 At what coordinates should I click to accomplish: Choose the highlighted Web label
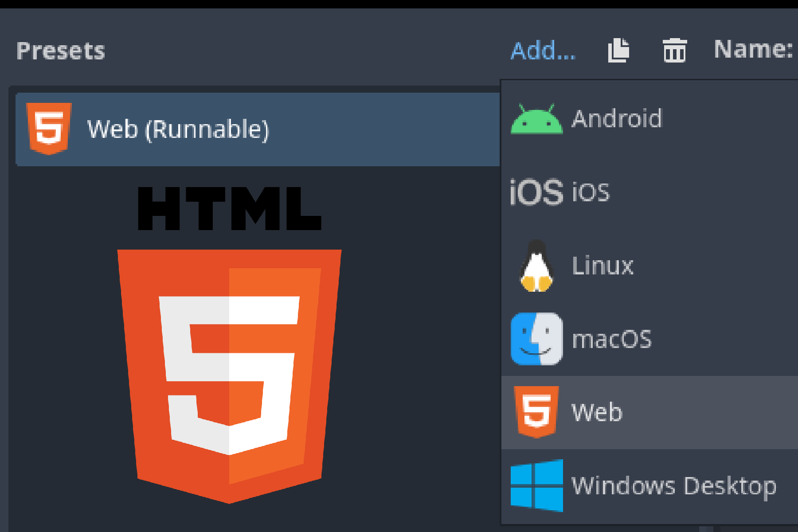click(597, 412)
